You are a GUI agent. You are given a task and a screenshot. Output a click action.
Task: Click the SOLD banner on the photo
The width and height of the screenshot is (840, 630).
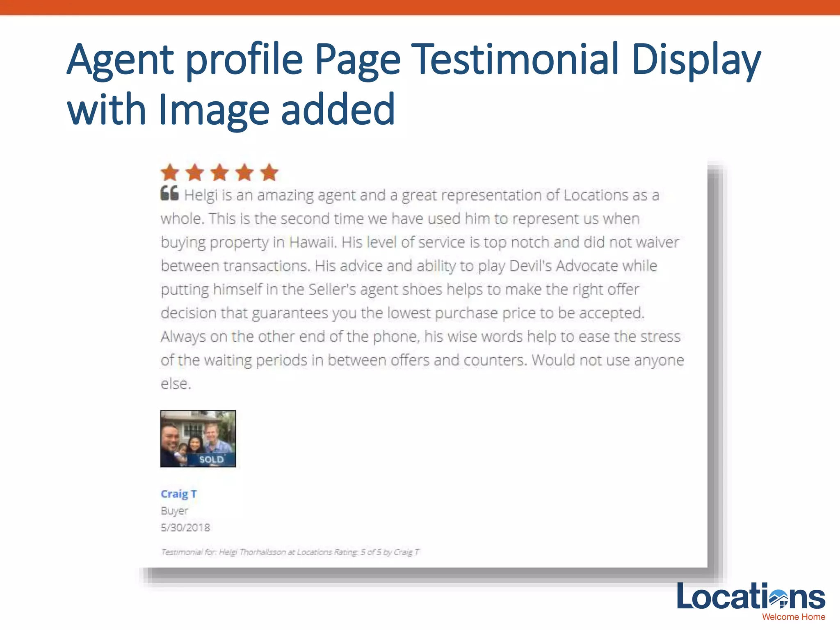point(211,459)
